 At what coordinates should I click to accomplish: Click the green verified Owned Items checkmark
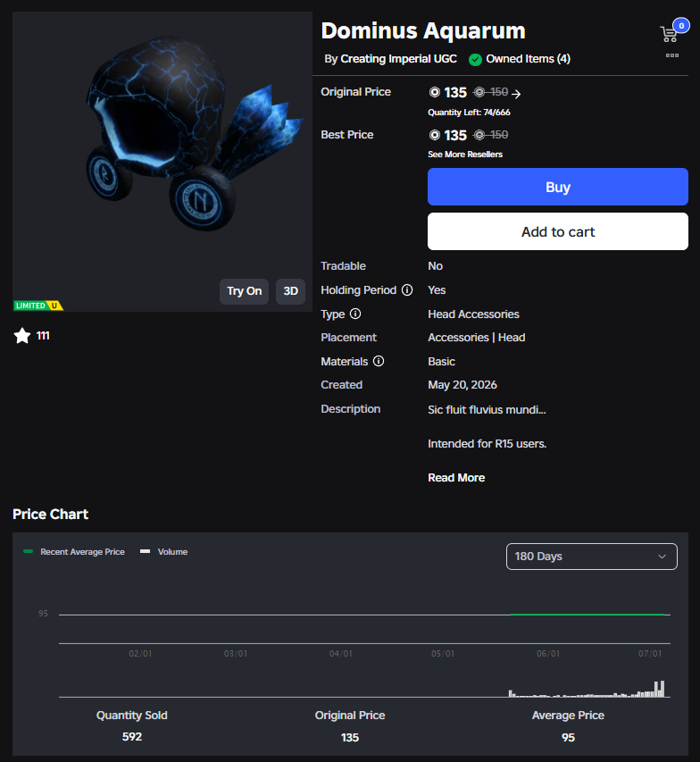click(475, 59)
